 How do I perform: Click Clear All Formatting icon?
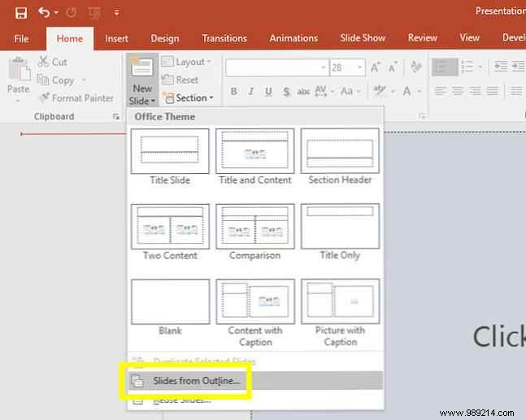click(415, 67)
